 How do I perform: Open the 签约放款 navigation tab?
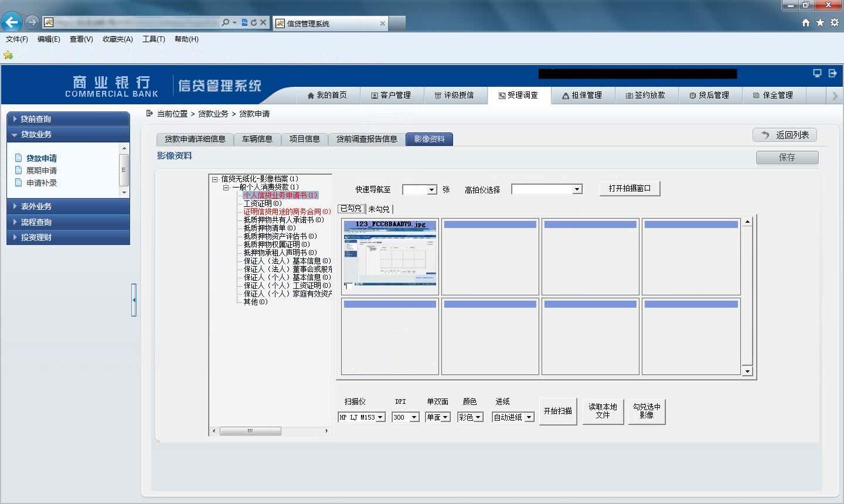[646, 95]
